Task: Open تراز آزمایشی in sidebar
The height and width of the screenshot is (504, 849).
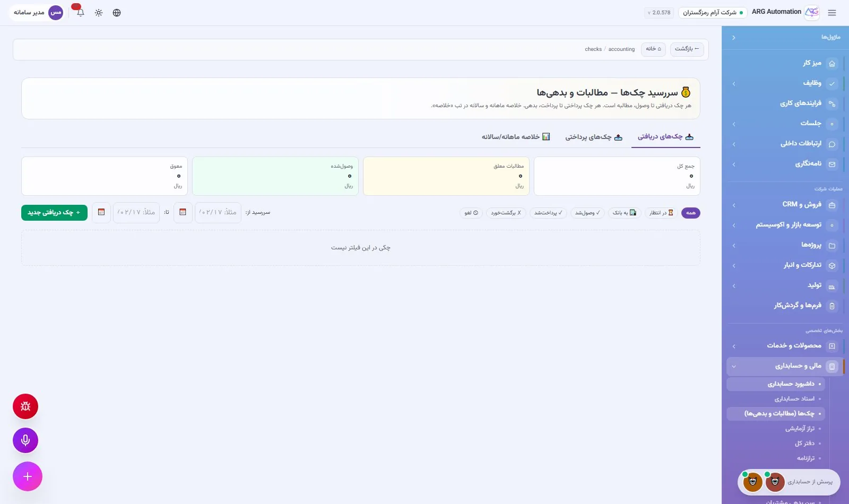Action: tap(800, 429)
